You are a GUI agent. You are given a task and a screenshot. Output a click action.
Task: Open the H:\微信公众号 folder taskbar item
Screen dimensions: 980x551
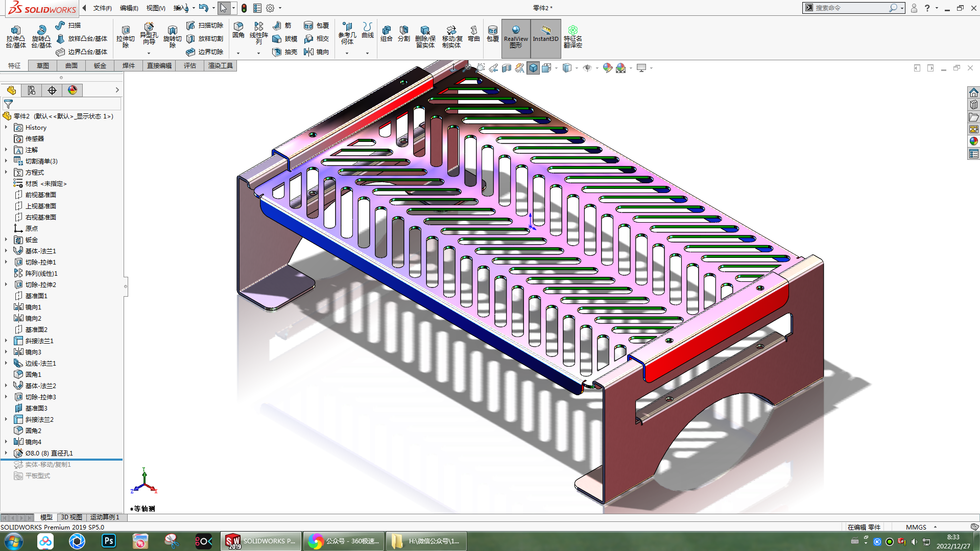point(426,541)
